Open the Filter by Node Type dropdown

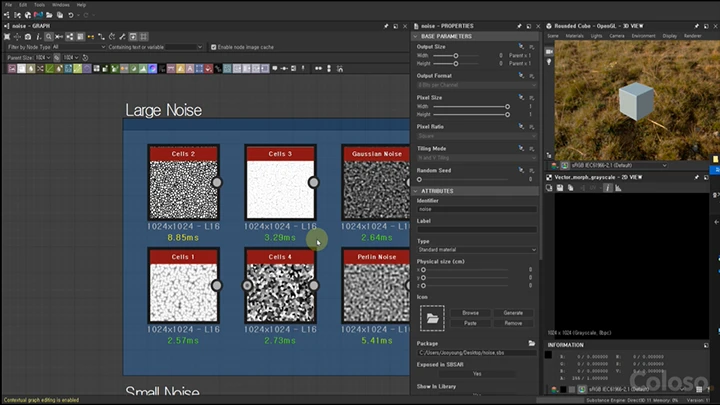click(x=79, y=47)
